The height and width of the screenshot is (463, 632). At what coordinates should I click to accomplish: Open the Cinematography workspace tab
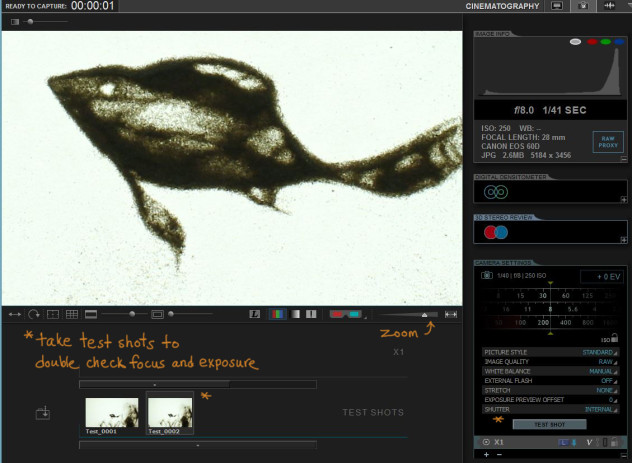502,6
